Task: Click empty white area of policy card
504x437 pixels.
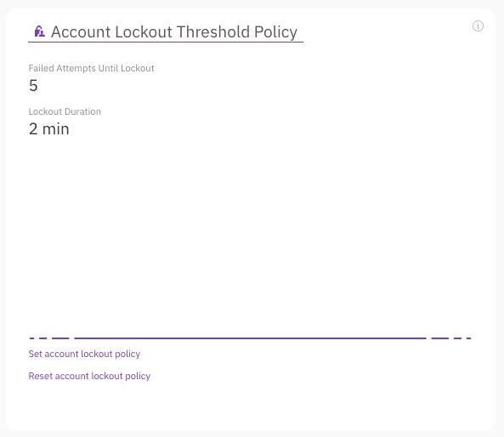Action: pos(258,225)
